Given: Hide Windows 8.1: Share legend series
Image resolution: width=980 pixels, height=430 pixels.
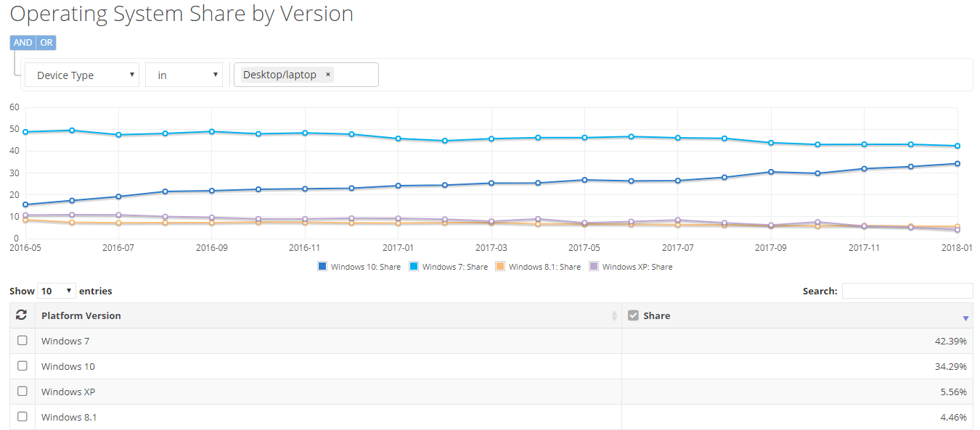Looking at the screenshot, I should point(500,267).
